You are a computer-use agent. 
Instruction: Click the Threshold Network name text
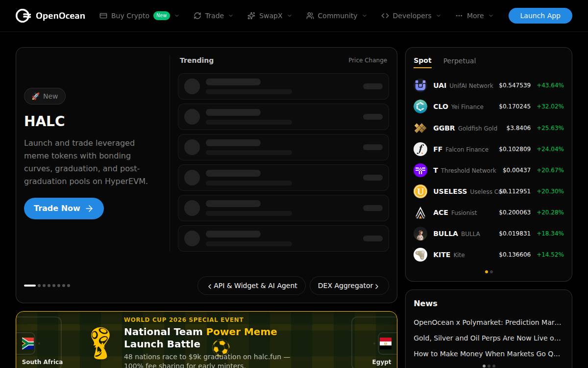(468, 171)
